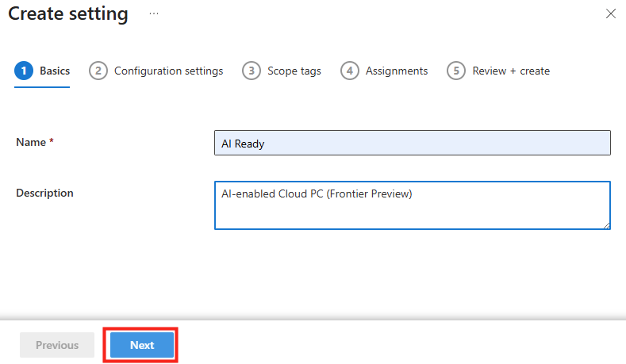Click the step 2 number circle

(98, 71)
